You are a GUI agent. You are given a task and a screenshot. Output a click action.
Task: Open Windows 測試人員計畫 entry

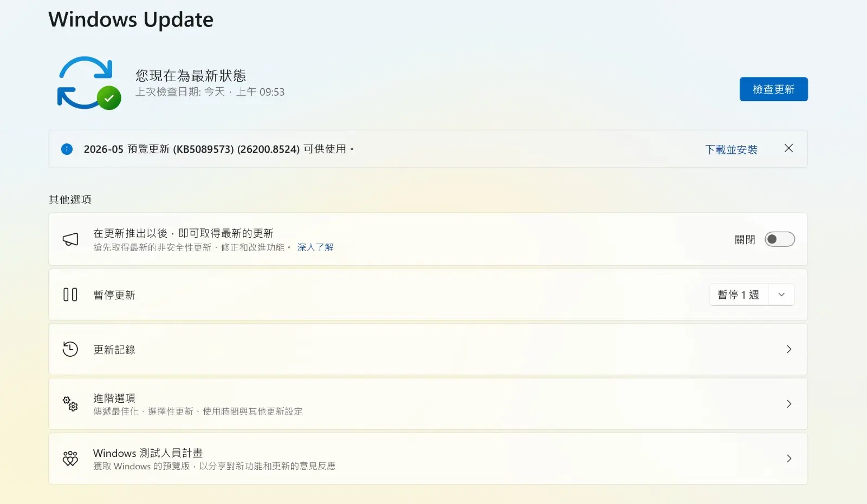point(428,459)
